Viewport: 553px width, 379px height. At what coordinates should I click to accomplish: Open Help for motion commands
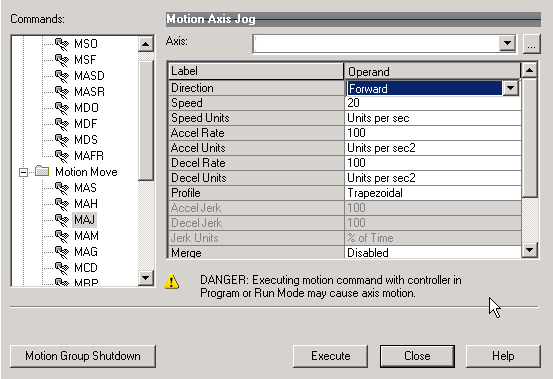(x=503, y=356)
